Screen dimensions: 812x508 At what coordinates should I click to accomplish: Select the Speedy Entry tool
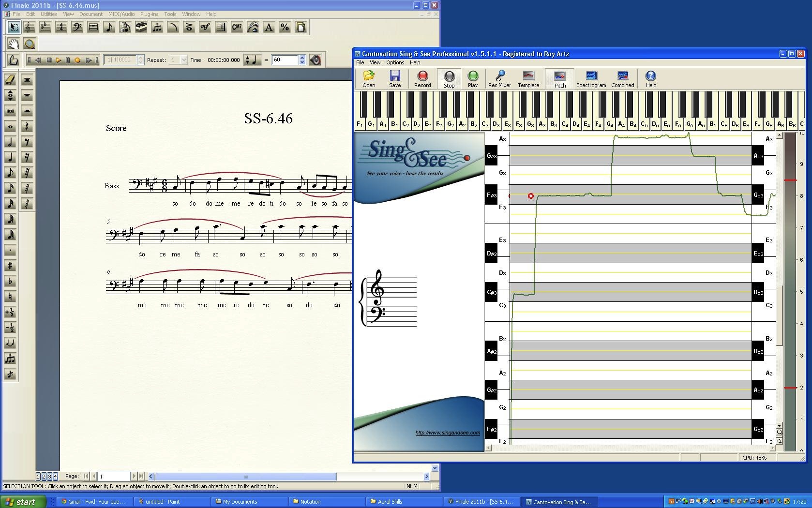[125, 28]
